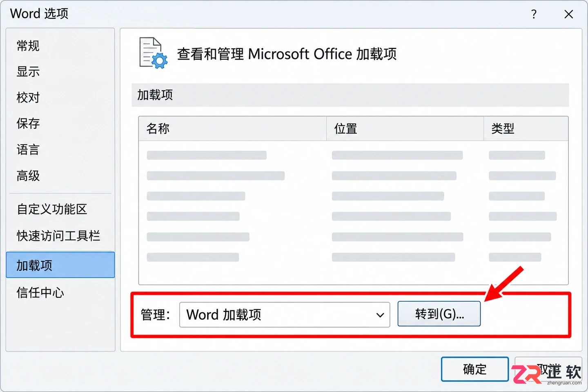Click the document gear add-ins icon
The height and width of the screenshot is (392, 588).
point(153,53)
